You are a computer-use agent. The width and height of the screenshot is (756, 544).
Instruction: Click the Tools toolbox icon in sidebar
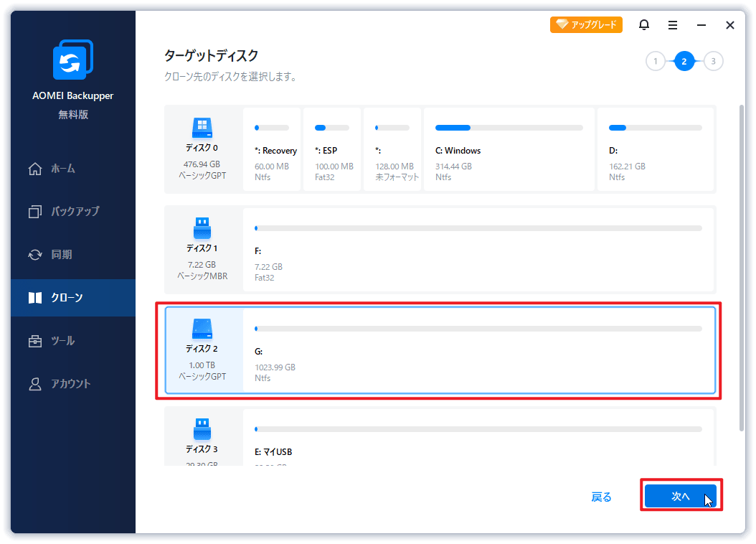[x=35, y=341]
